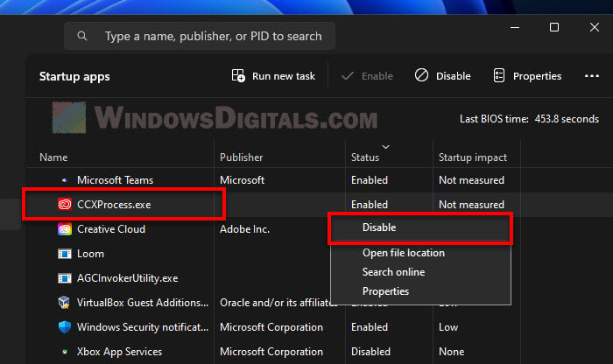Click the toolbar Disable label
The image size is (613, 364).
[x=453, y=76]
